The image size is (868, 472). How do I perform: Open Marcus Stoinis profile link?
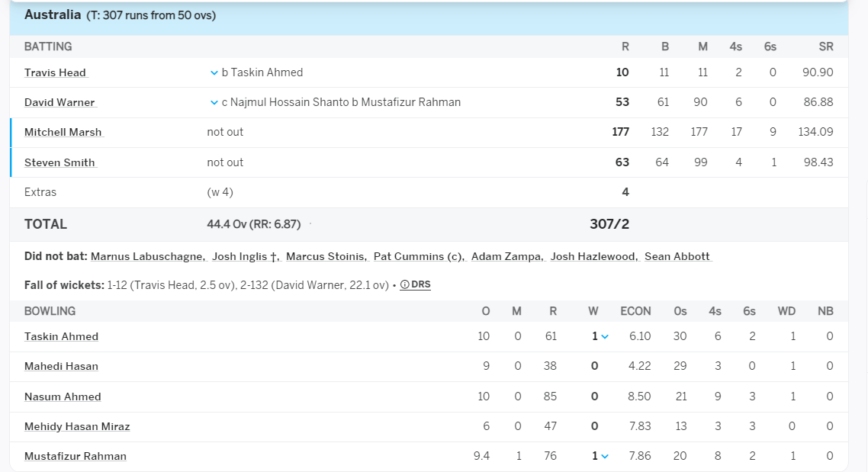326,256
